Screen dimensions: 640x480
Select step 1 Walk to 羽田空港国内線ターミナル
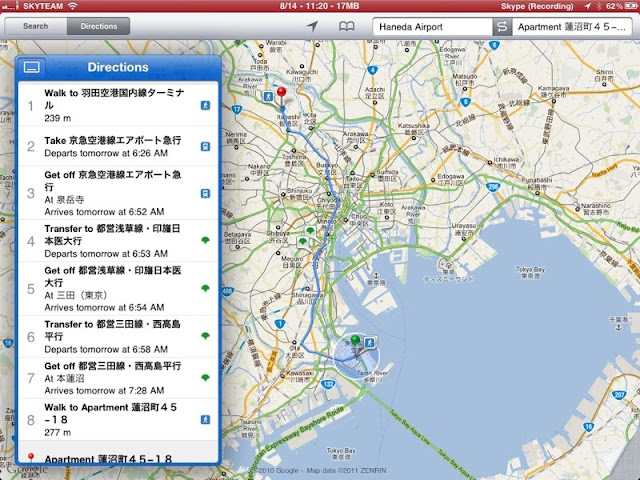click(118, 105)
